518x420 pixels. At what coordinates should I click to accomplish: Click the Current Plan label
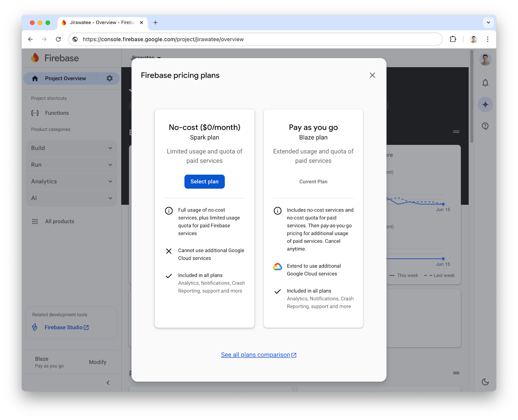coord(313,182)
